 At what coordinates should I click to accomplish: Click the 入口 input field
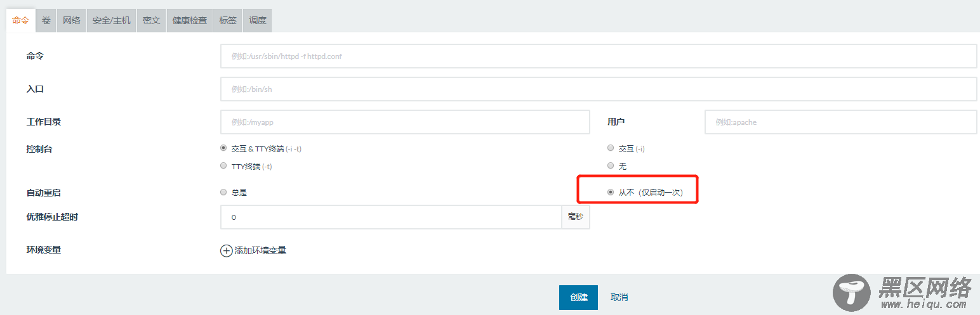(599, 89)
